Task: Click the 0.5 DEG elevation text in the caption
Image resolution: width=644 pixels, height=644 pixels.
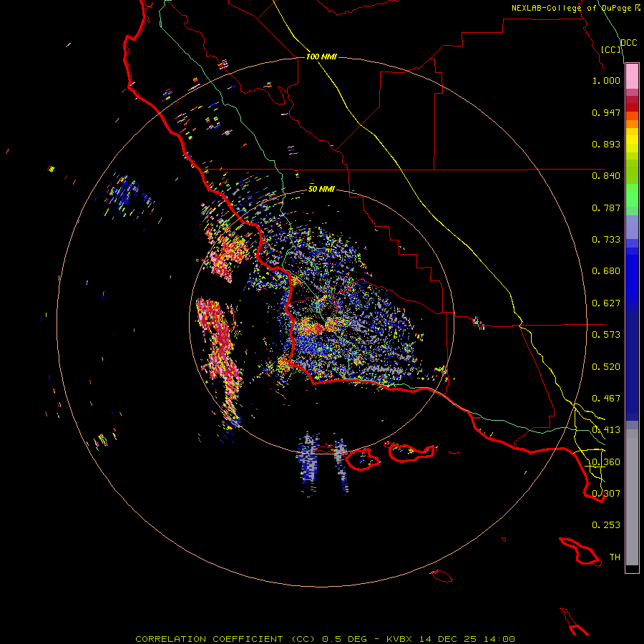Action: (x=343, y=639)
